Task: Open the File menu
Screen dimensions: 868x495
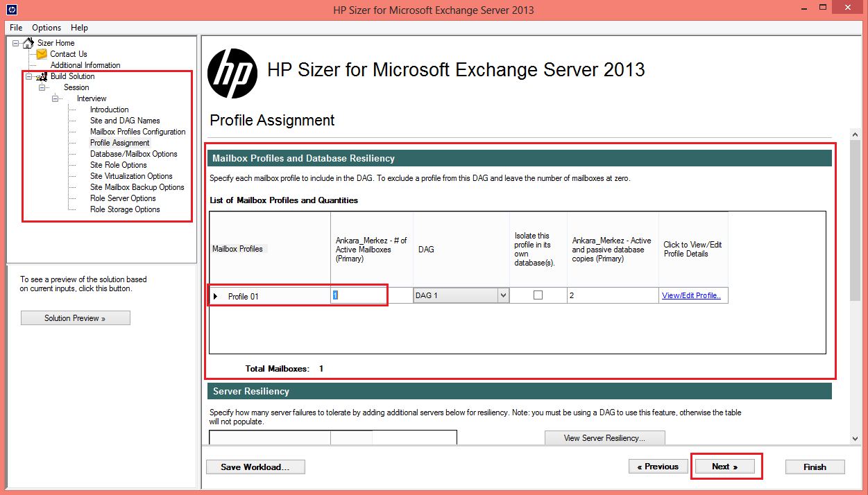Action: pos(16,28)
